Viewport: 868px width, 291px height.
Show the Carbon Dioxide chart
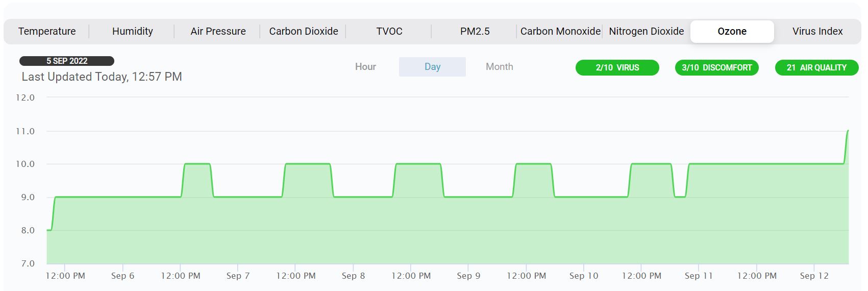tap(304, 31)
